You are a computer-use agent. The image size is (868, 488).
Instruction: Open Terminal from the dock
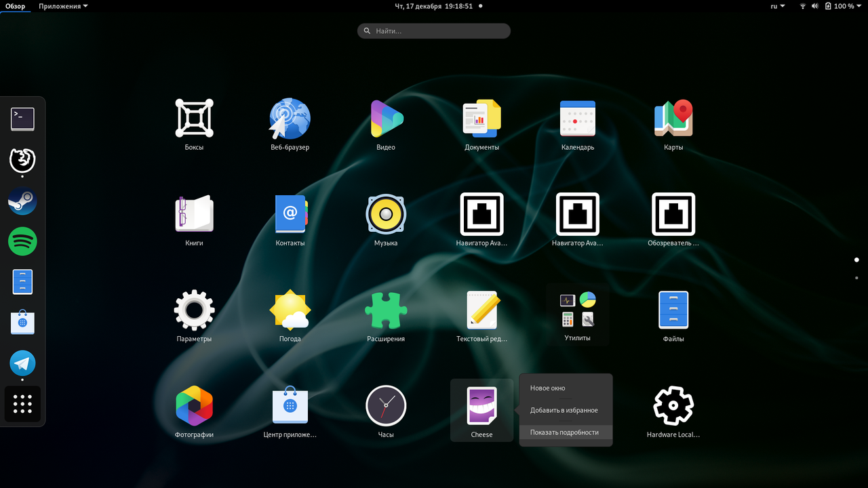[x=22, y=119]
